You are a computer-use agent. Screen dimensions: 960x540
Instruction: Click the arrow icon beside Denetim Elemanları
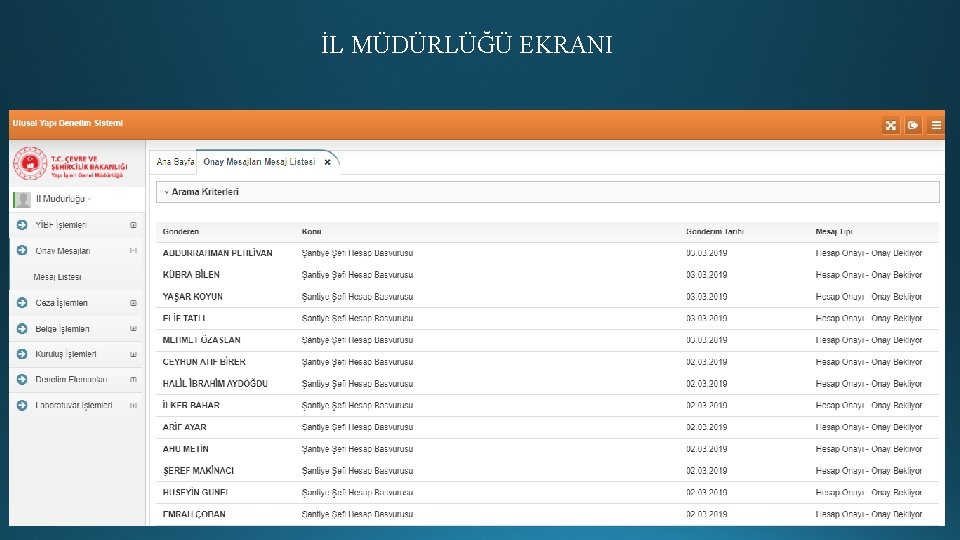coord(22,380)
